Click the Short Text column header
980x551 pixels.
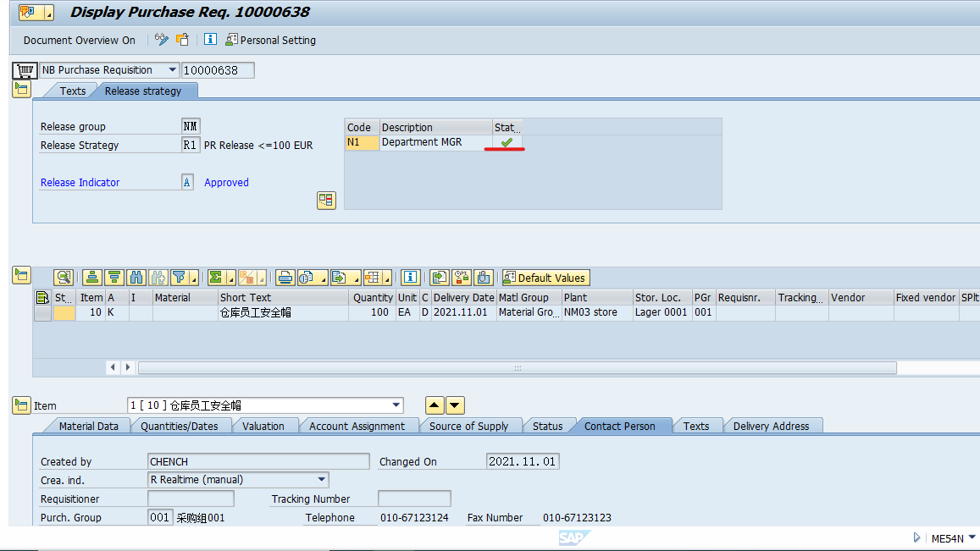283,297
